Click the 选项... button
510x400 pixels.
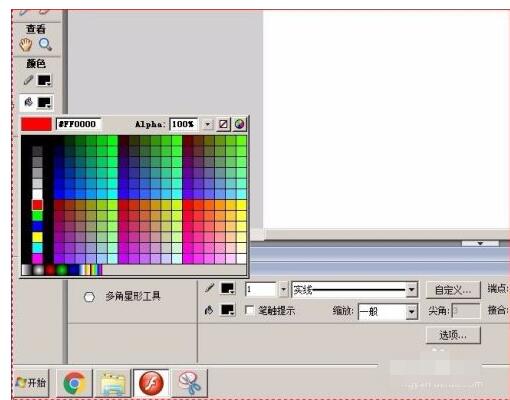click(453, 335)
